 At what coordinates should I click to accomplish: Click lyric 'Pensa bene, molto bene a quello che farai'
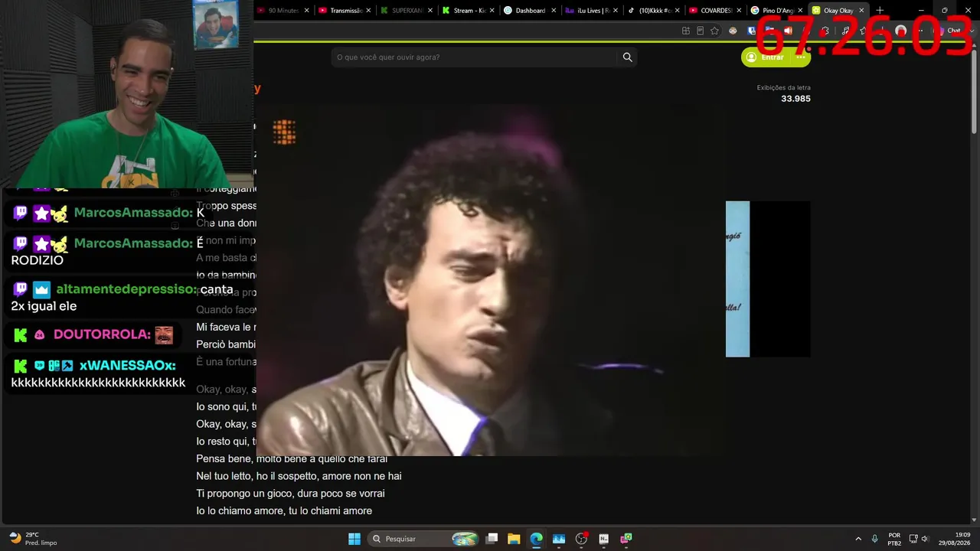point(292,459)
